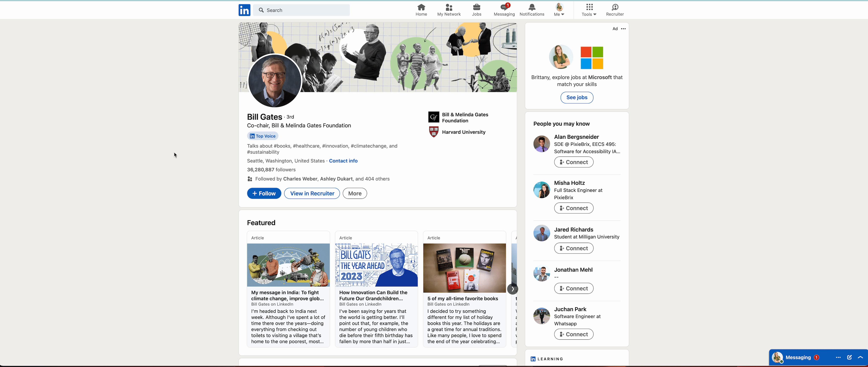Click the #innovation hashtag text
868x367 pixels.
click(x=335, y=146)
